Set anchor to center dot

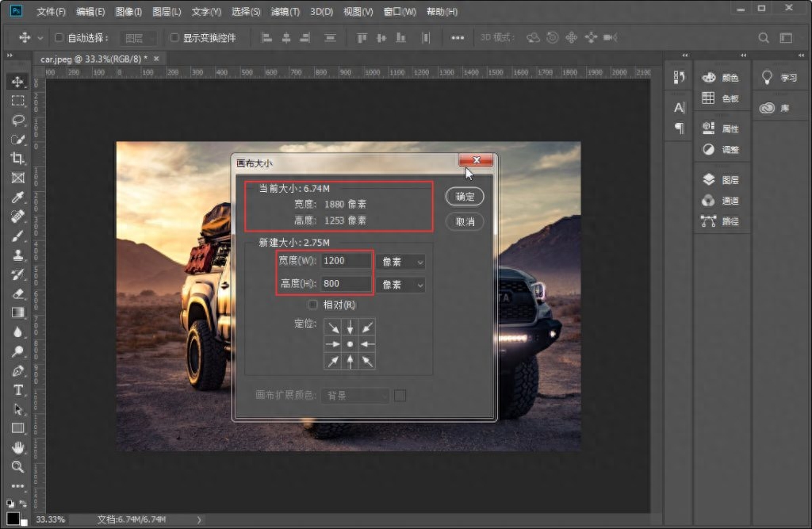click(350, 344)
